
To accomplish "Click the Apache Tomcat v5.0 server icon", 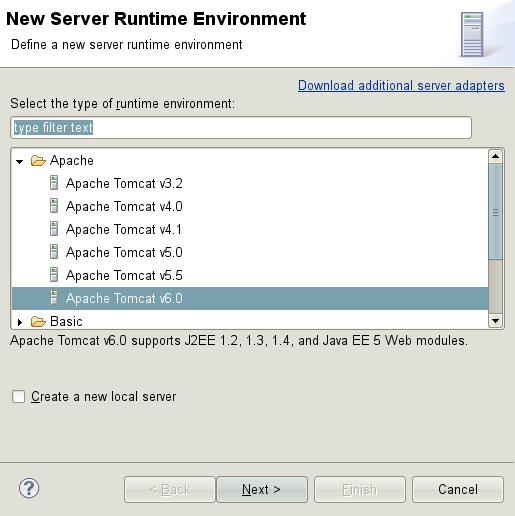I will (x=54, y=252).
